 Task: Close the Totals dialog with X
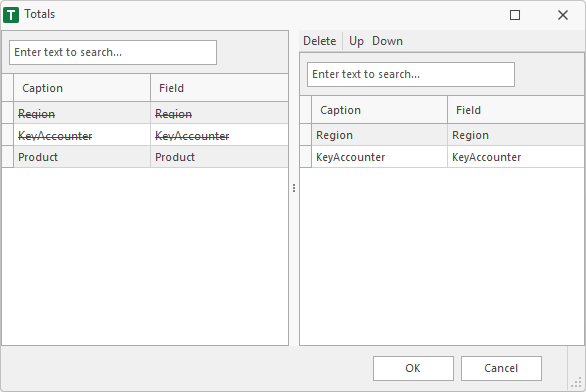coord(563,15)
